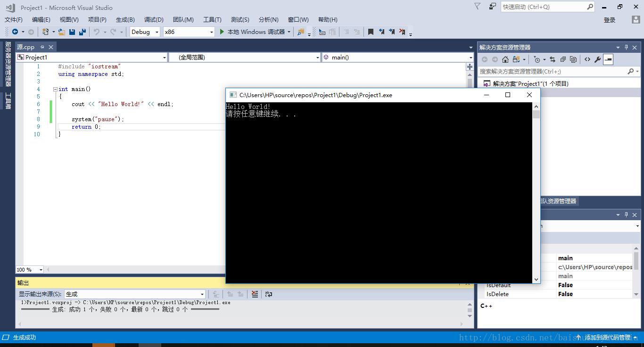Viewport: 644px width, 347px height.
Task: Click the Undo arrow icon
Action: [x=97, y=32]
